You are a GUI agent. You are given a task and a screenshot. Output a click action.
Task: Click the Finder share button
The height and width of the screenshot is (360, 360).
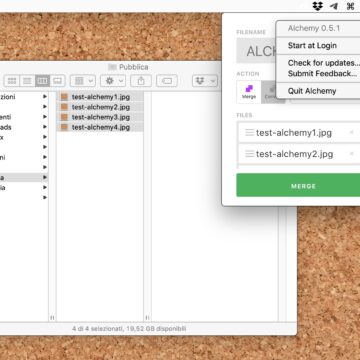pos(141,81)
